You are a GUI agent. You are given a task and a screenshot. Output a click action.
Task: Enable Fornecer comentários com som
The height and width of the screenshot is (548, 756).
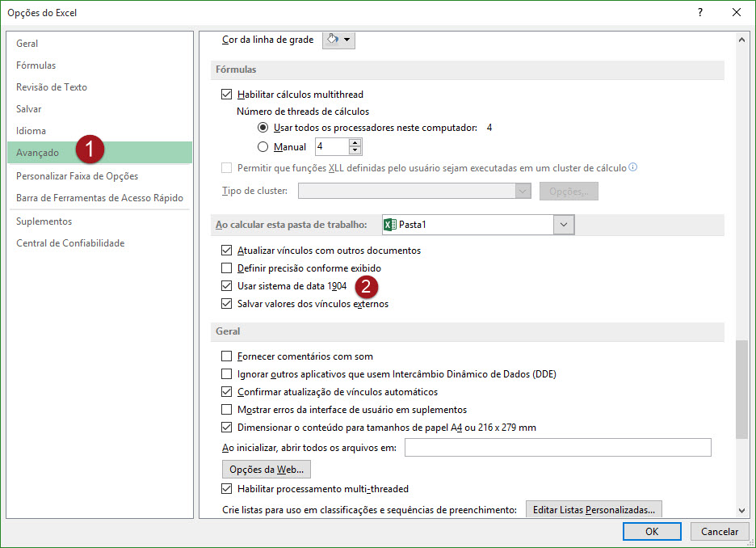[227, 356]
